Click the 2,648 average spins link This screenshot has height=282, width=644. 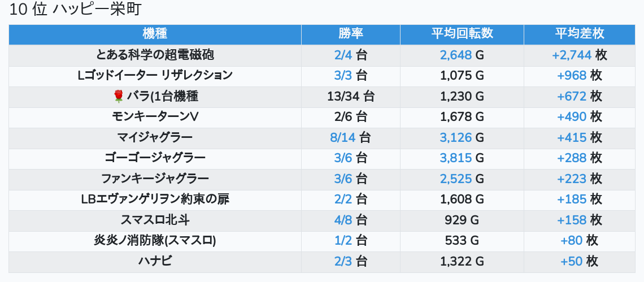tap(455, 55)
